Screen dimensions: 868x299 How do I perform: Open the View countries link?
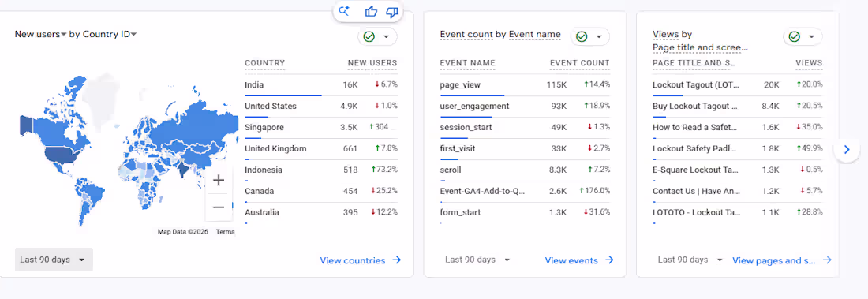(361, 260)
